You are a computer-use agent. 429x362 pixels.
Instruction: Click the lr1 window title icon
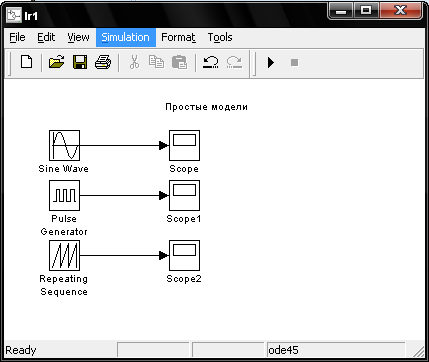click(x=14, y=15)
